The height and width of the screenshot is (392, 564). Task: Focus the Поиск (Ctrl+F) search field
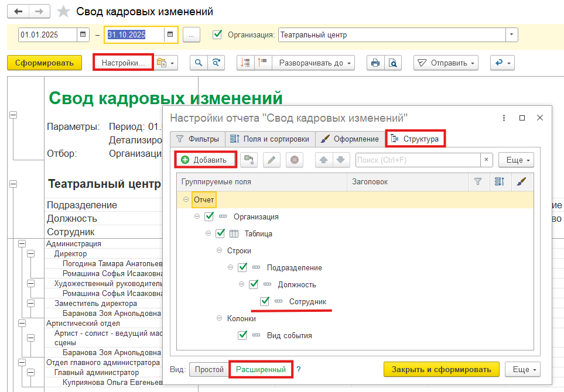click(418, 160)
